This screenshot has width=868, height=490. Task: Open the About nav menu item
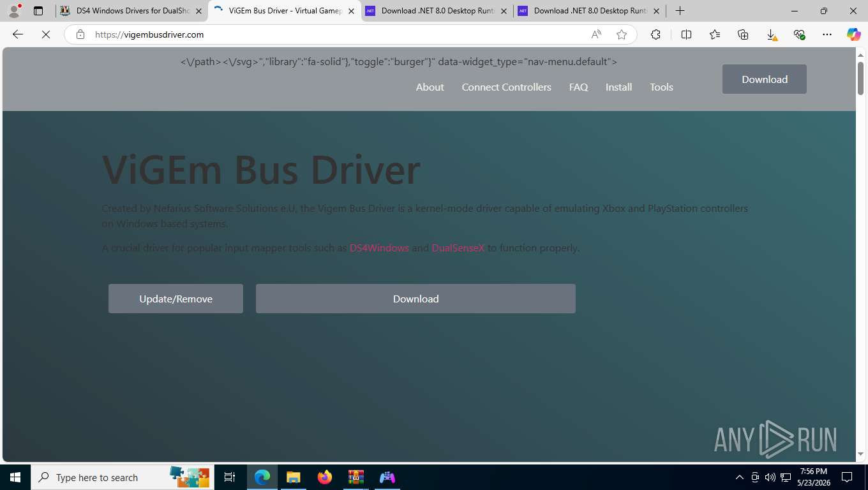[430, 87]
